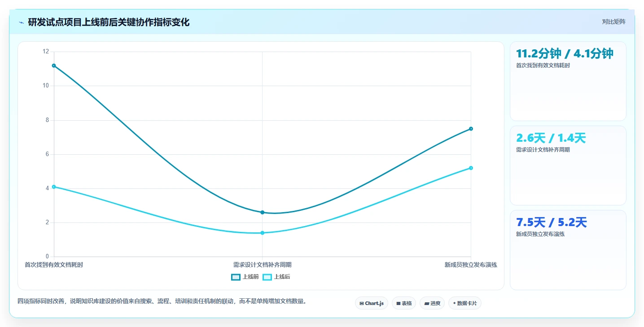This screenshot has width=644, height=327.
Task: Click the 进度 chip progress icon
Action: 427,304
